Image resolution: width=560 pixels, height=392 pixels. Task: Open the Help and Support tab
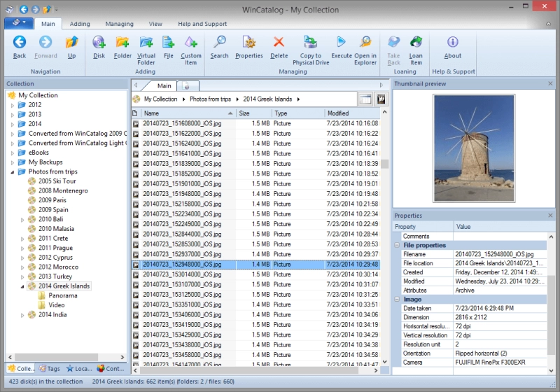tap(202, 24)
